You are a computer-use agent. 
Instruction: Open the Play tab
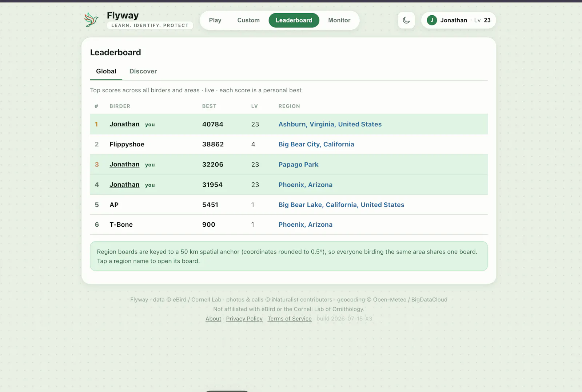coord(215,20)
